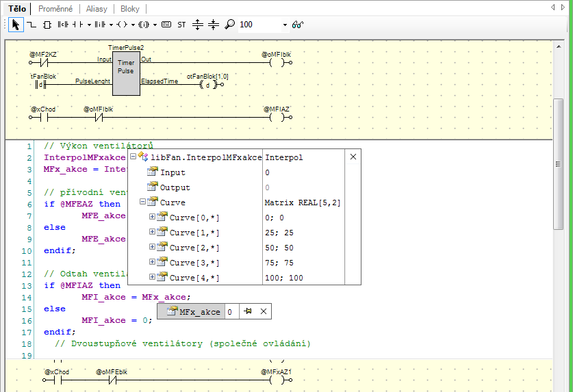The height and width of the screenshot is (392, 573).
Task: Click the compress vertical spacing icon
Action: pos(213,25)
